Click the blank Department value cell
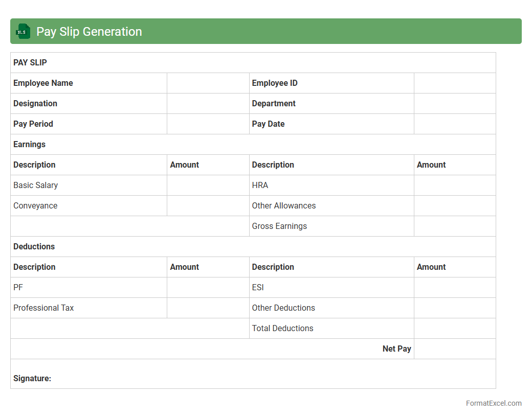 click(x=454, y=104)
